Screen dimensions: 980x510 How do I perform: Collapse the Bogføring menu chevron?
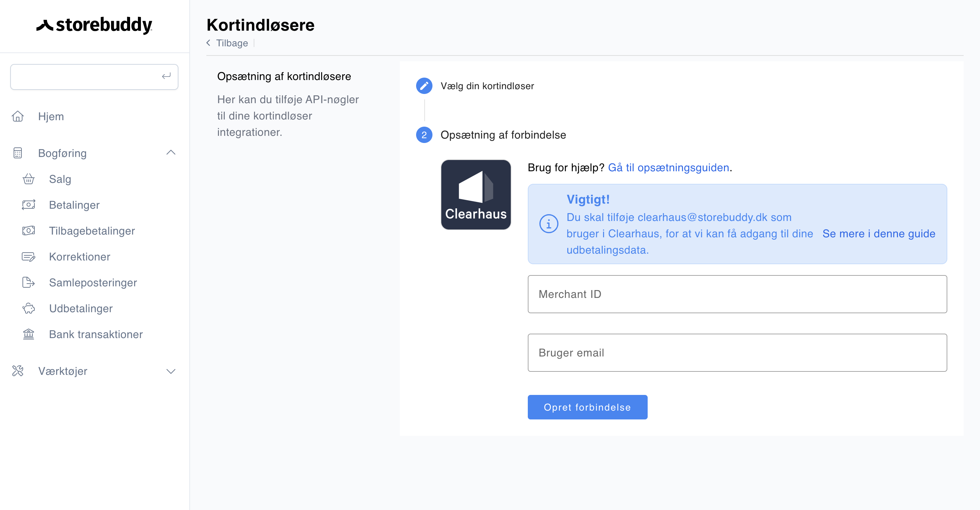[x=171, y=153]
